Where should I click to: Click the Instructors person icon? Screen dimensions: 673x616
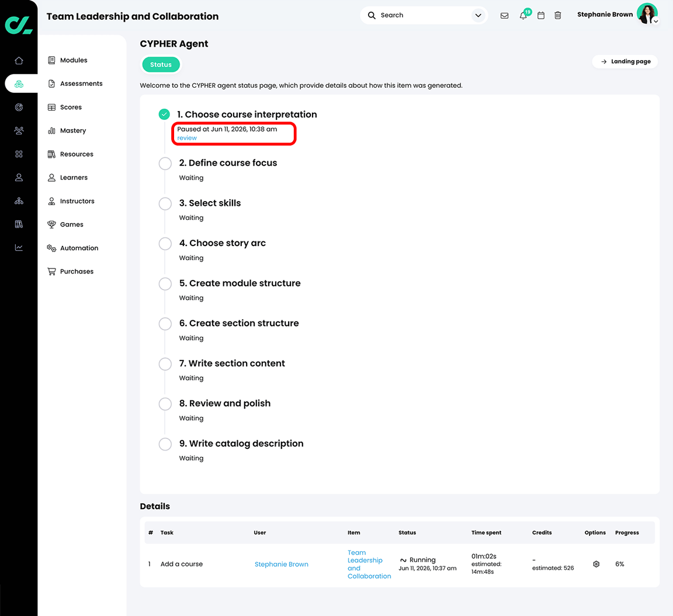(x=51, y=201)
